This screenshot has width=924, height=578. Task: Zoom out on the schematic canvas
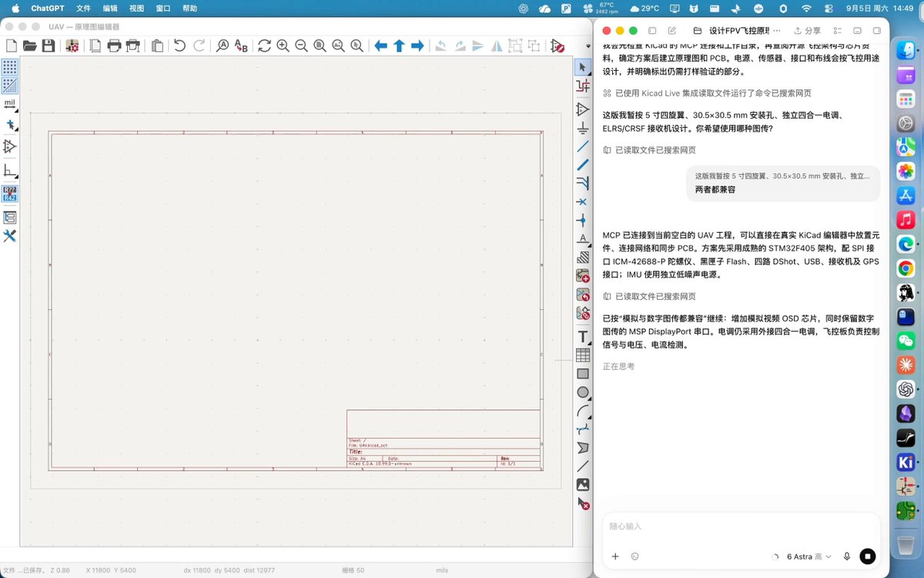[301, 46]
